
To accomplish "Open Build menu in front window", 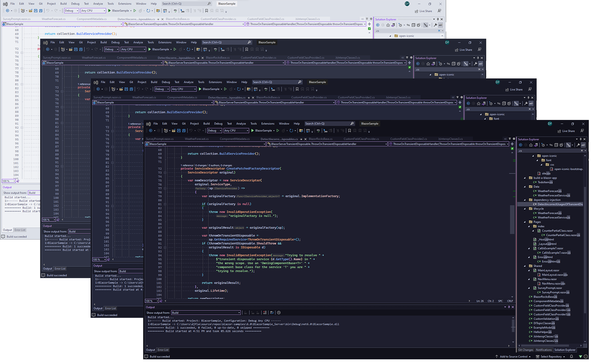I will (207, 124).
